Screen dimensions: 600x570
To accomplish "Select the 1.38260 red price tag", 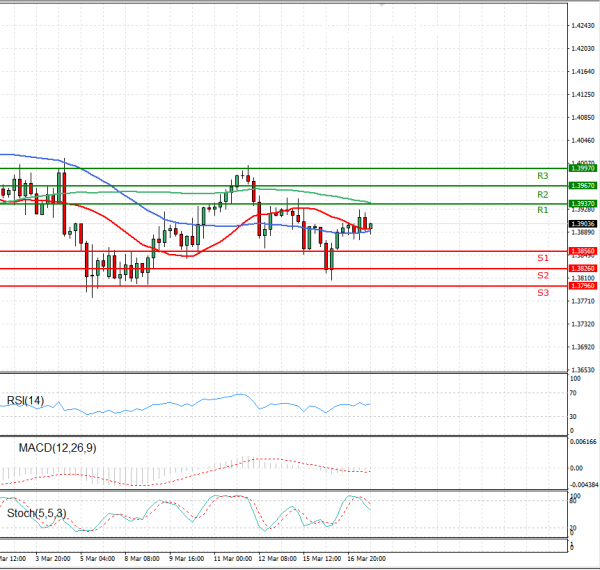I will coord(583,269).
